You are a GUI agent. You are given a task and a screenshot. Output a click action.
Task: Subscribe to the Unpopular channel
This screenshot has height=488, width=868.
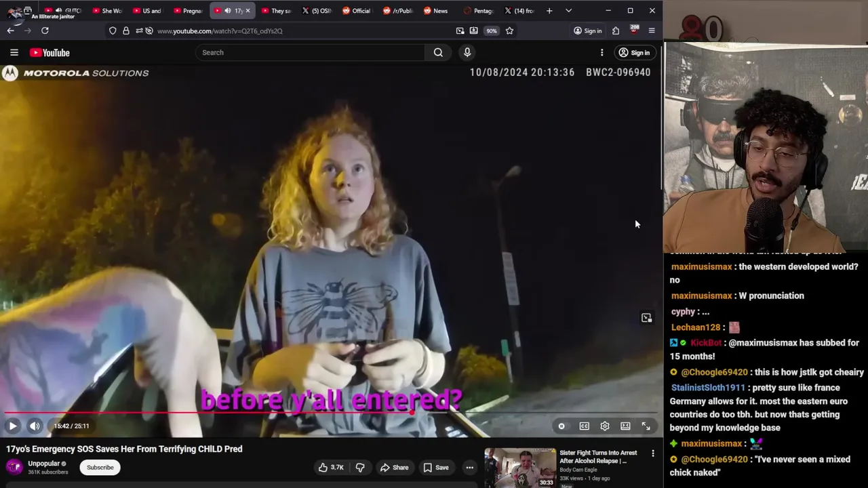pos(100,467)
